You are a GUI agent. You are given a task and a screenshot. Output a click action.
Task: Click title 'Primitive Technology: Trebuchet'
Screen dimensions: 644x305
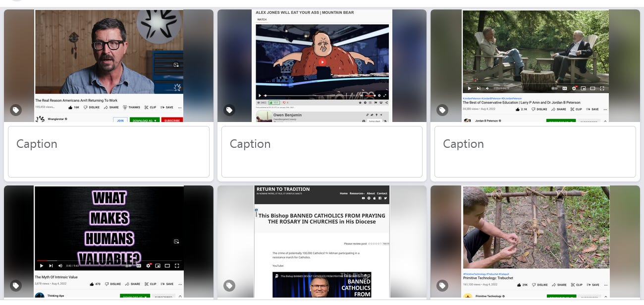coord(488,278)
